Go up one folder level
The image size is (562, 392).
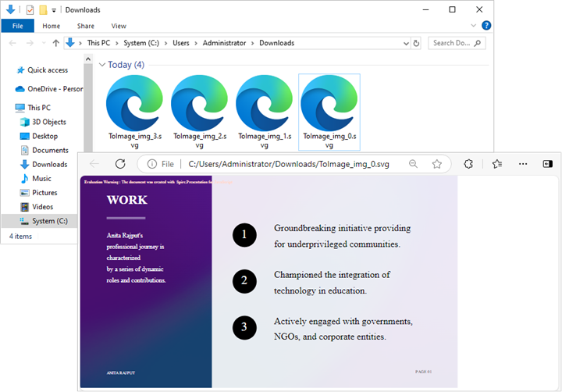coord(55,43)
